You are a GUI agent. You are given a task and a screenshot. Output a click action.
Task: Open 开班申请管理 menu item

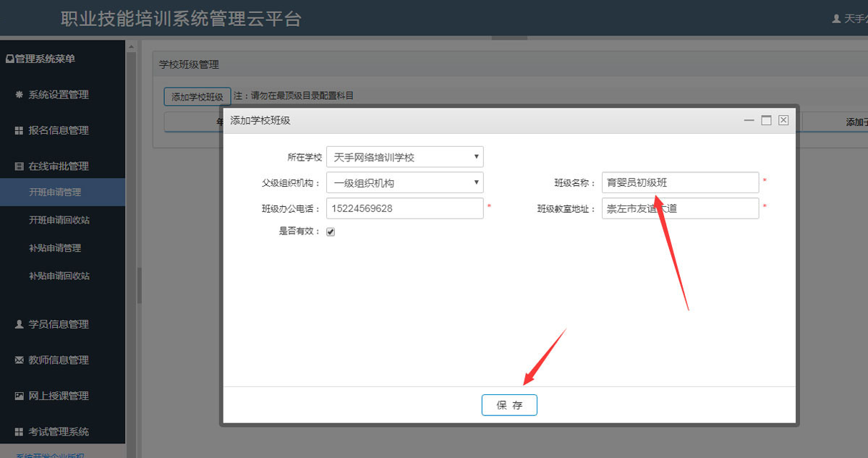(55, 192)
